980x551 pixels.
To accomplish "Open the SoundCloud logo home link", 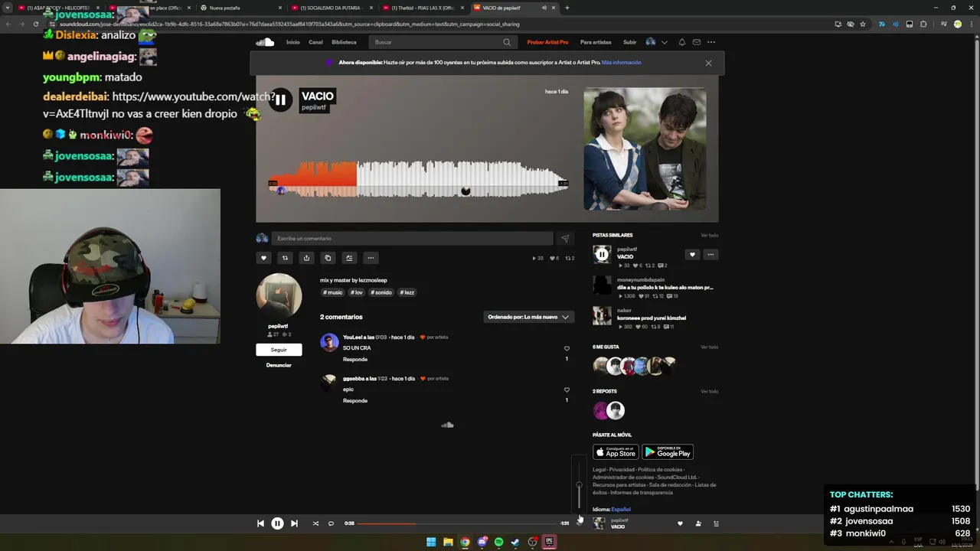I will (265, 42).
